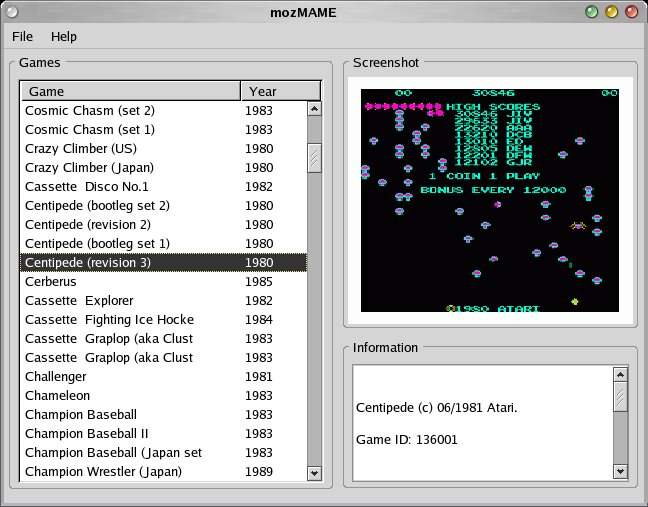648x507 pixels.
Task: Click the Game ID: 136001 text
Action: point(407,440)
